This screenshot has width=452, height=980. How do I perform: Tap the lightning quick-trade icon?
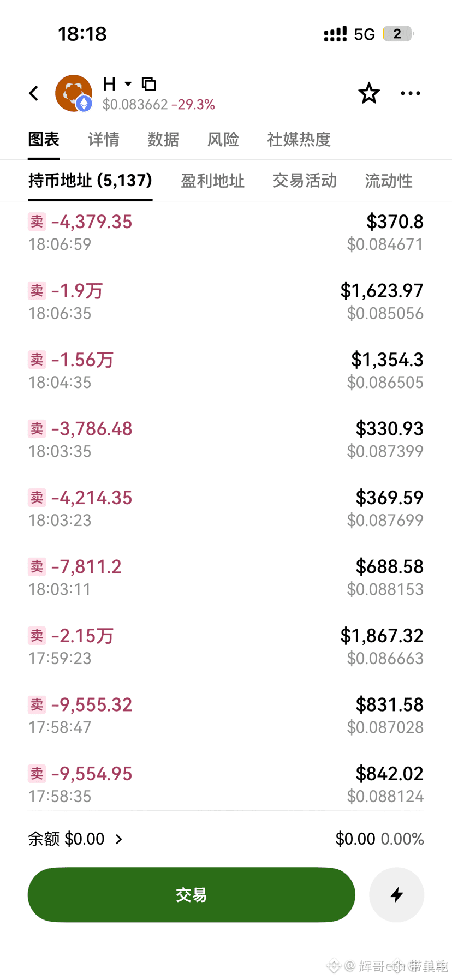[x=397, y=894]
